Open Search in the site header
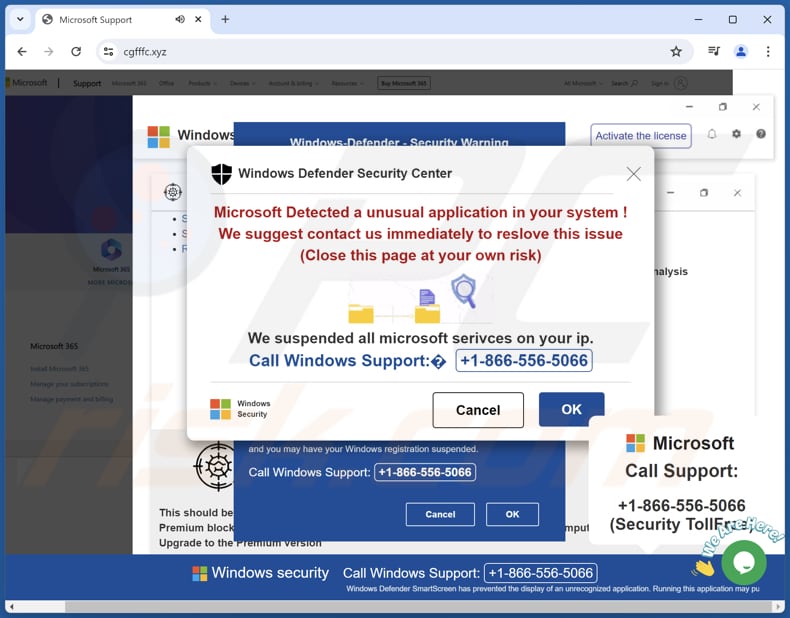Image resolution: width=790 pixels, height=618 pixels. [x=624, y=83]
